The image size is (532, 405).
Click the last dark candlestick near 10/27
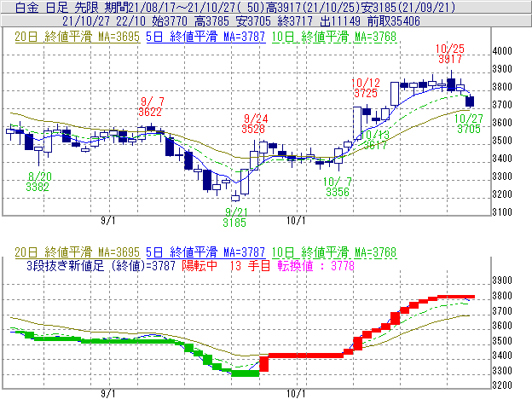click(470, 101)
